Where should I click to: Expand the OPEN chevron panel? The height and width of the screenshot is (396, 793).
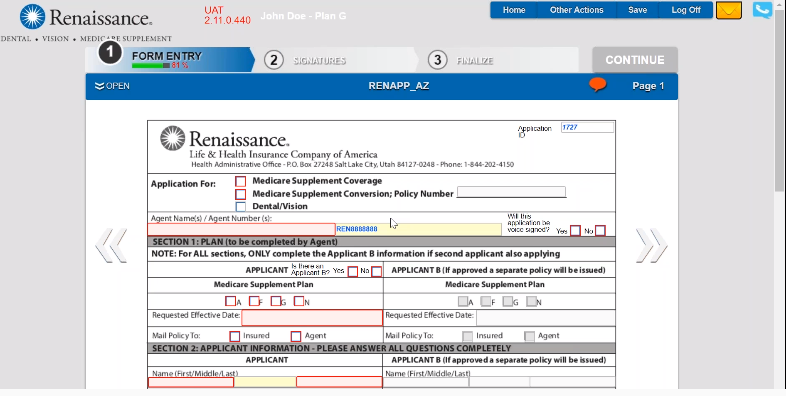tap(112, 86)
